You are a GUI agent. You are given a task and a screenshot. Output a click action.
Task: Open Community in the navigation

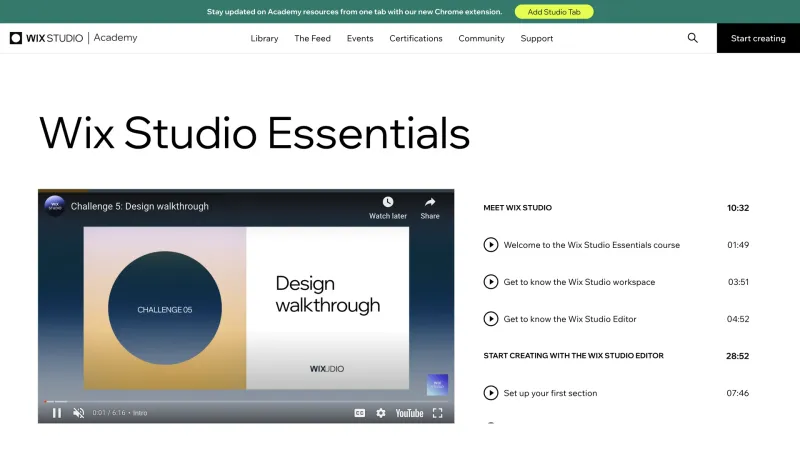[481, 38]
